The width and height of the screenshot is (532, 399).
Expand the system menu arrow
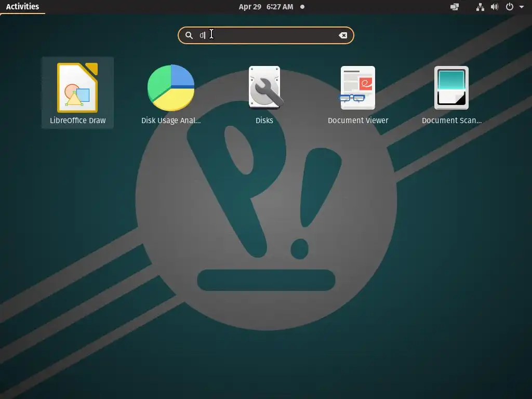(522, 7)
